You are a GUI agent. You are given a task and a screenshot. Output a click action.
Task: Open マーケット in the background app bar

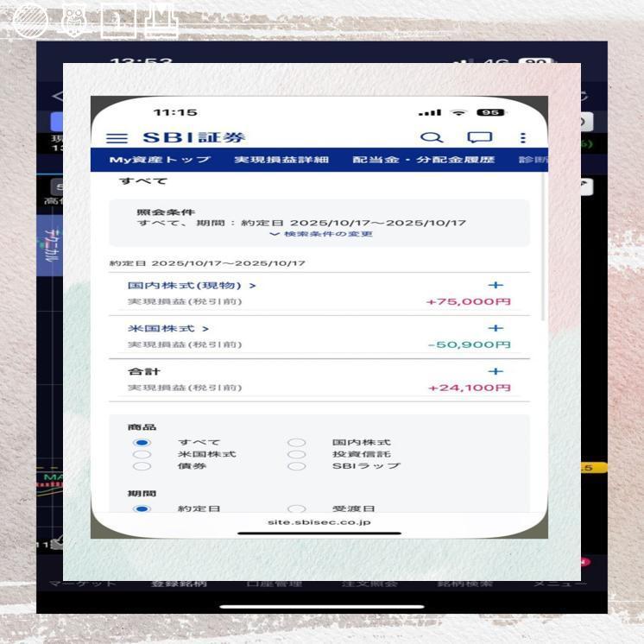coord(83,584)
